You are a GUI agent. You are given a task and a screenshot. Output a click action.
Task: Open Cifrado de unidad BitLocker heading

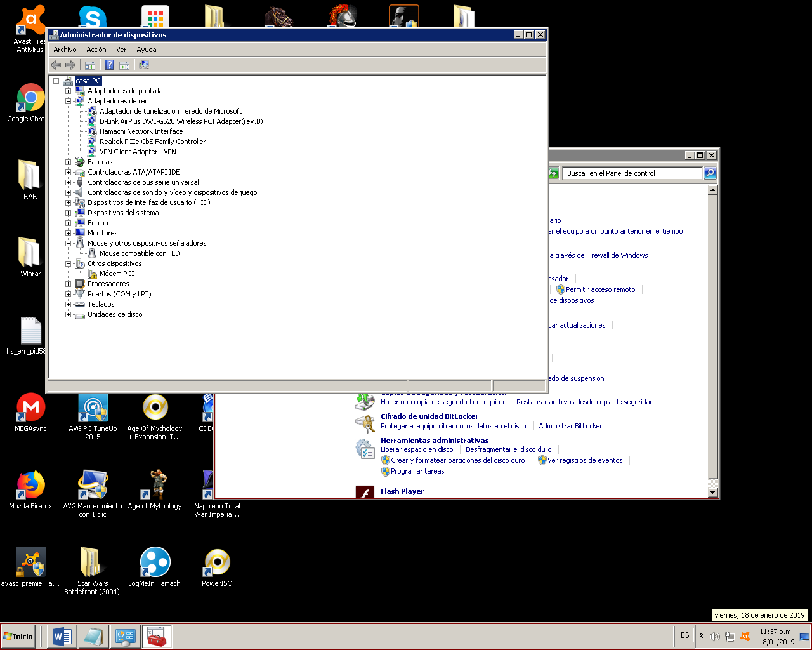(429, 416)
